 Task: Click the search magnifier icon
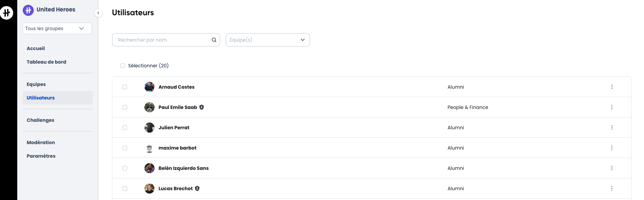click(214, 40)
